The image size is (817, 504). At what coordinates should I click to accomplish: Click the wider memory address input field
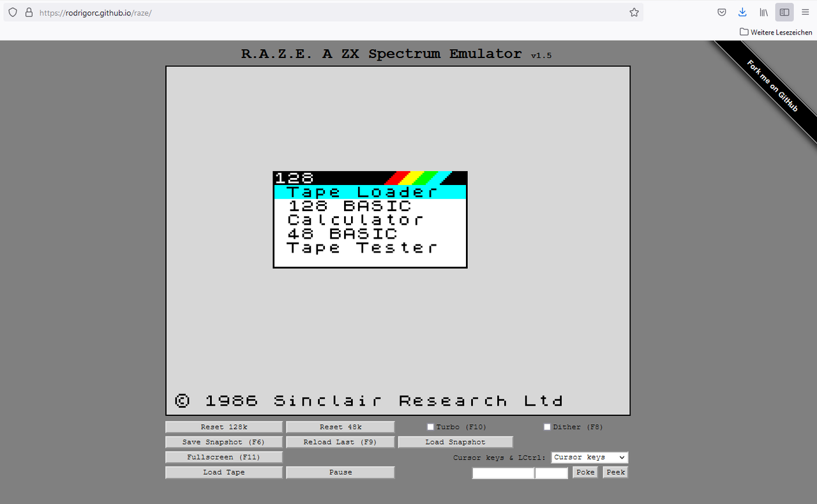[503, 473]
